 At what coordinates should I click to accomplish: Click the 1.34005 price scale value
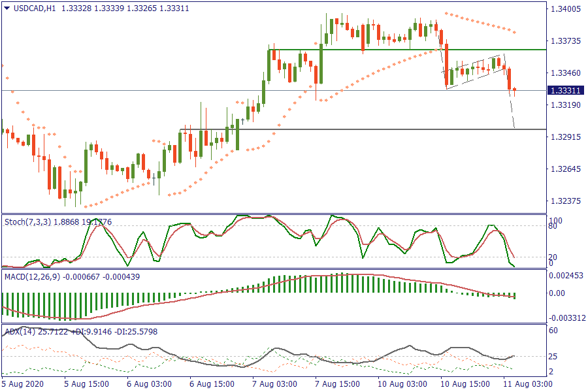[x=566, y=9]
